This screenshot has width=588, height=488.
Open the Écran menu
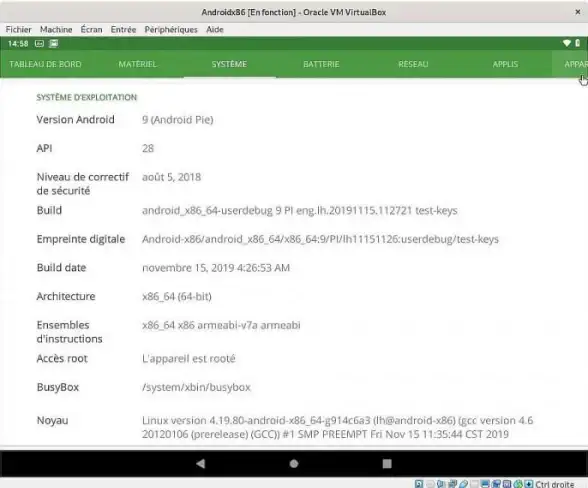[92, 30]
